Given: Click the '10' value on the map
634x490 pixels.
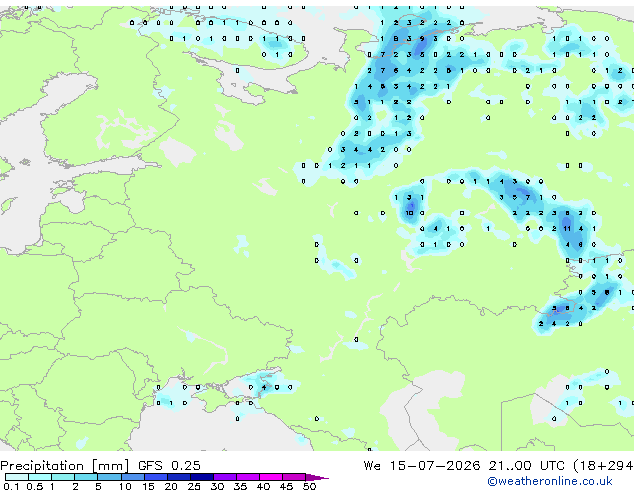Looking at the screenshot, I should pyautogui.click(x=409, y=213).
